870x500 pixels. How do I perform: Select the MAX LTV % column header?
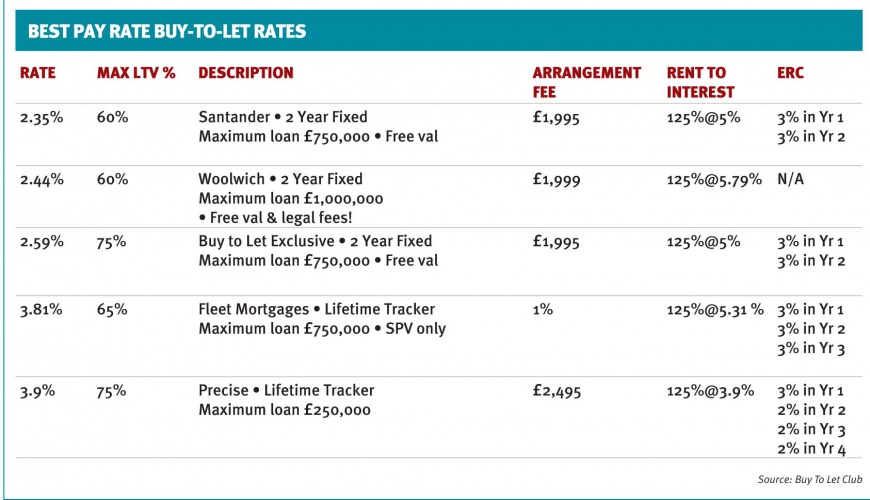point(136,73)
